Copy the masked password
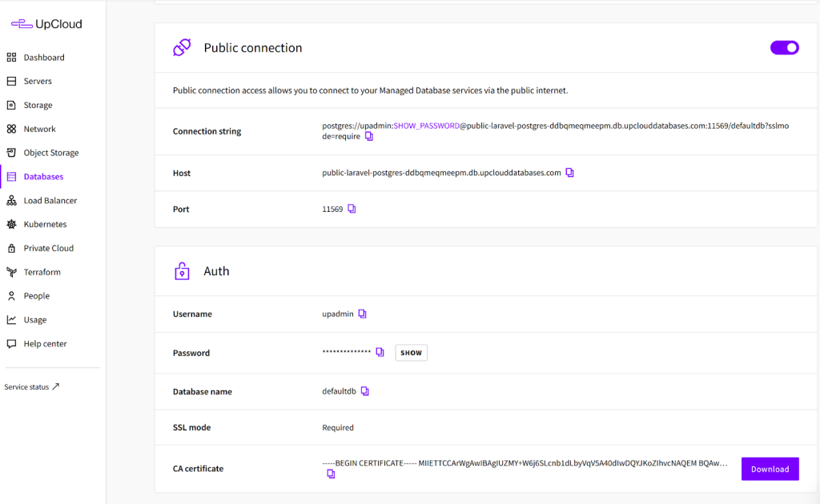The image size is (820, 504). coord(380,353)
